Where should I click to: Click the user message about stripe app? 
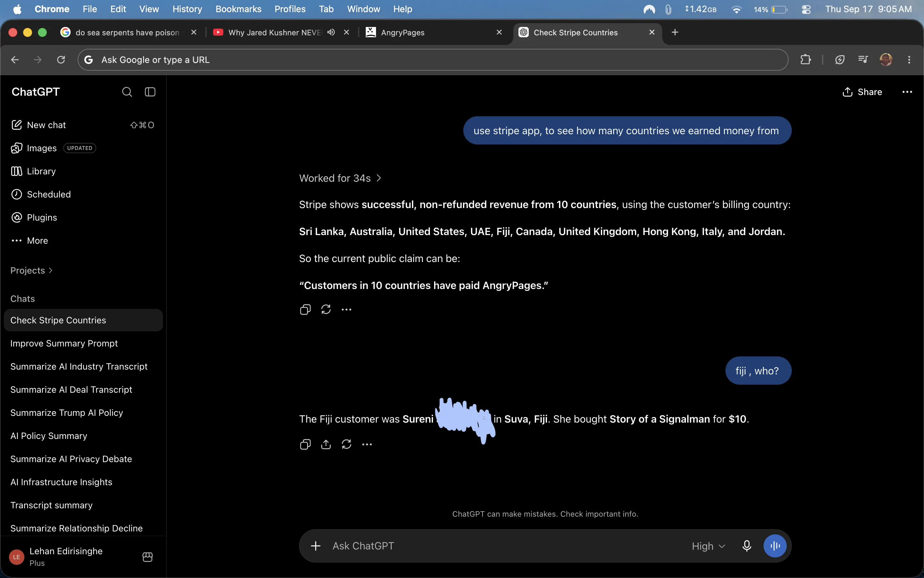click(627, 130)
